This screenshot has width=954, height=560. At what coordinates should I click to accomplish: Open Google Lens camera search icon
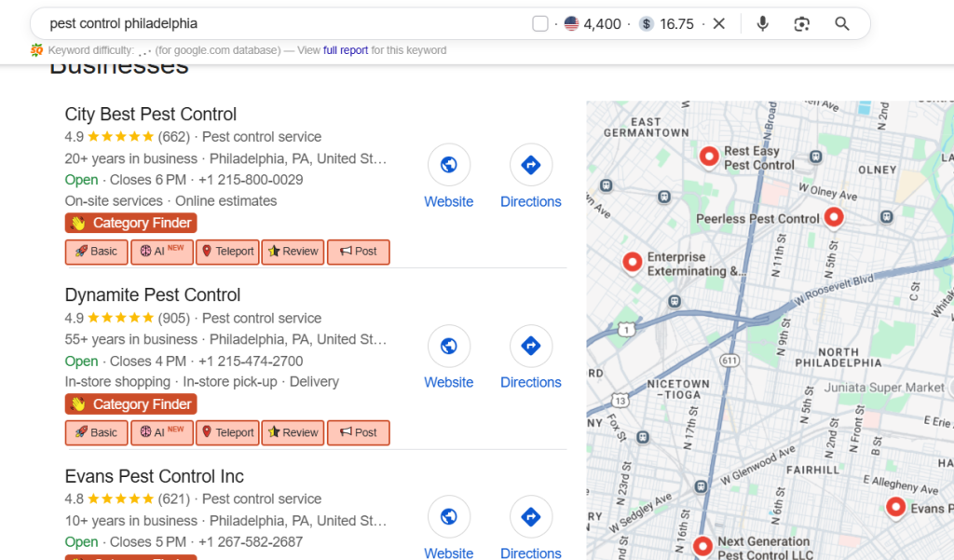click(802, 23)
